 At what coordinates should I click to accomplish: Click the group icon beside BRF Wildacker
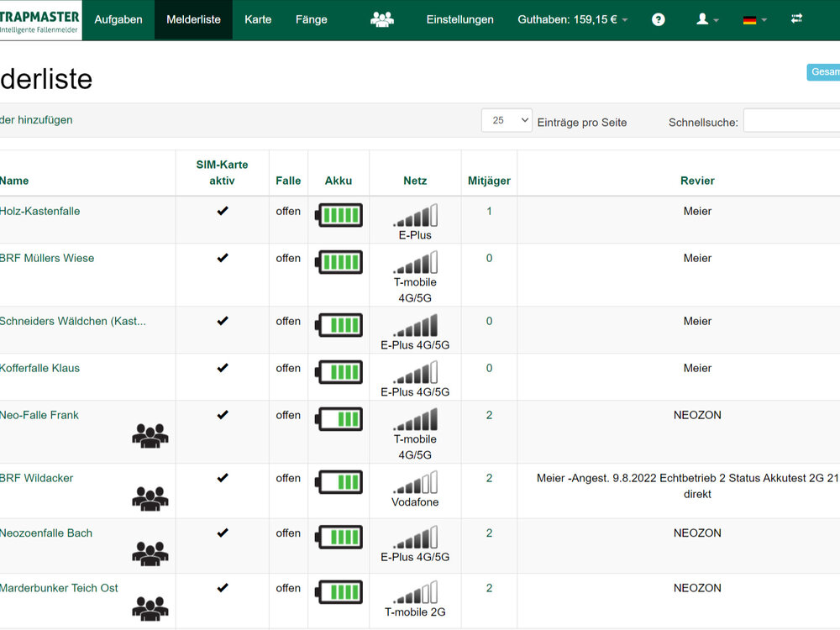pos(150,497)
